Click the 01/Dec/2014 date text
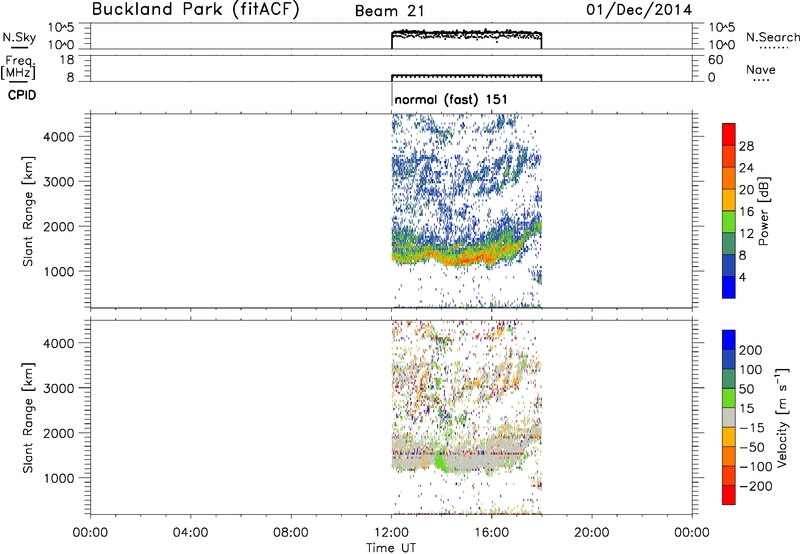The height and width of the screenshot is (554, 800). coord(639,10)
